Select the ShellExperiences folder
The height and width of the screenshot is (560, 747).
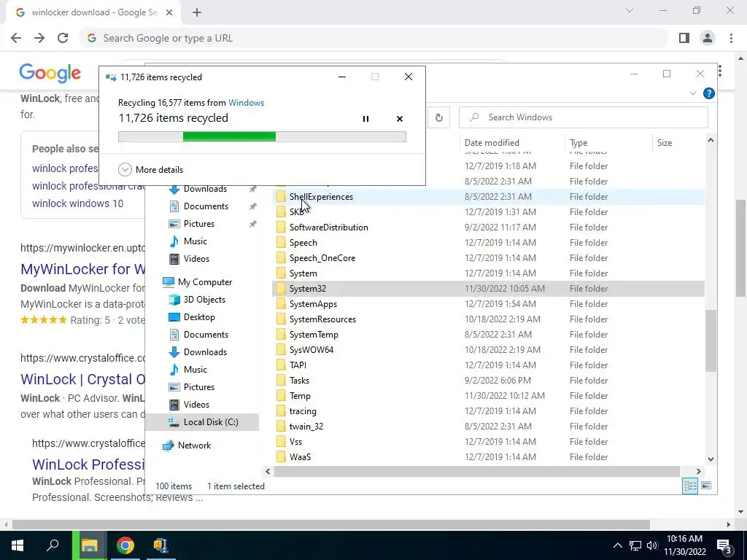pos(488,197)
